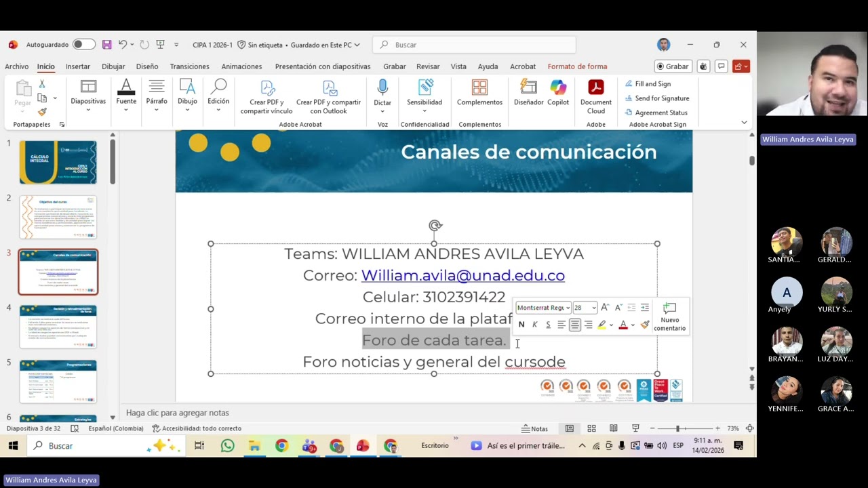Cut selection with the scissors icon
This screenshot has height=488, width=868.
coord(42,84)
